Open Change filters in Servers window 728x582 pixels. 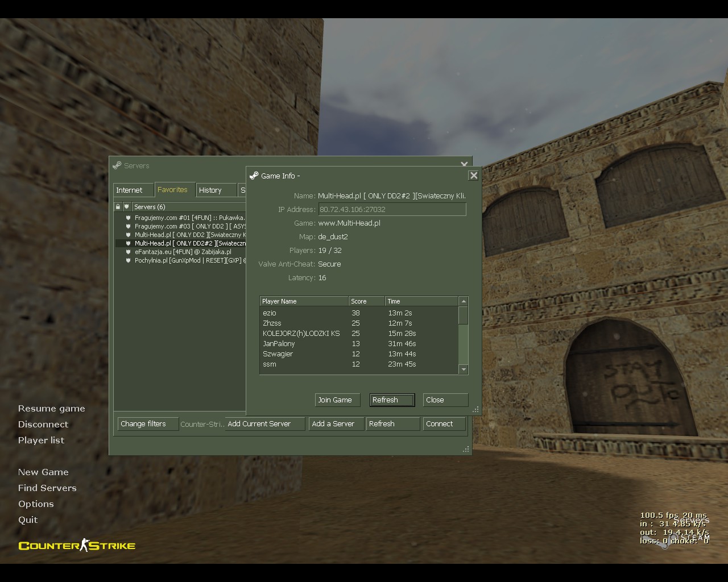148,424
